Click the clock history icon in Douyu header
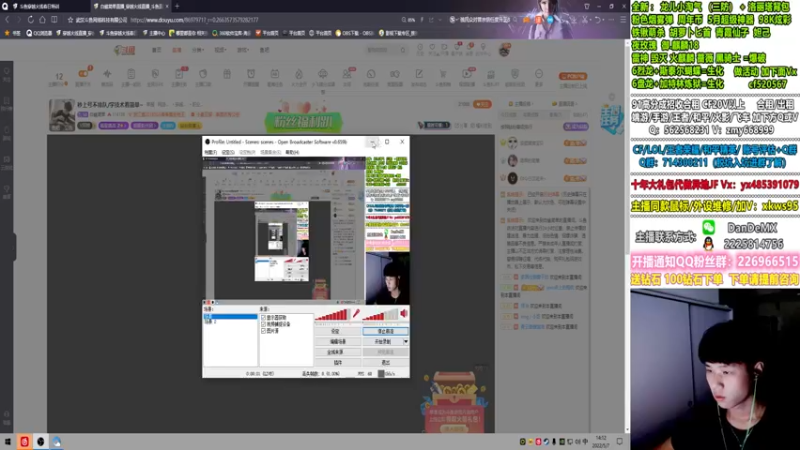The image size is (800, 450). (x=420, y=47)
